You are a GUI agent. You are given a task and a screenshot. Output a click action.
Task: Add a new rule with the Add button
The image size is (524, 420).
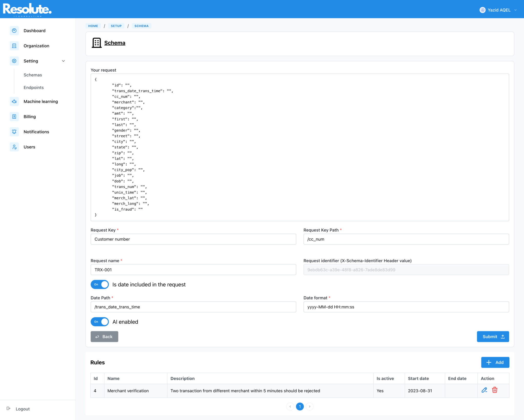pos(495,362)
